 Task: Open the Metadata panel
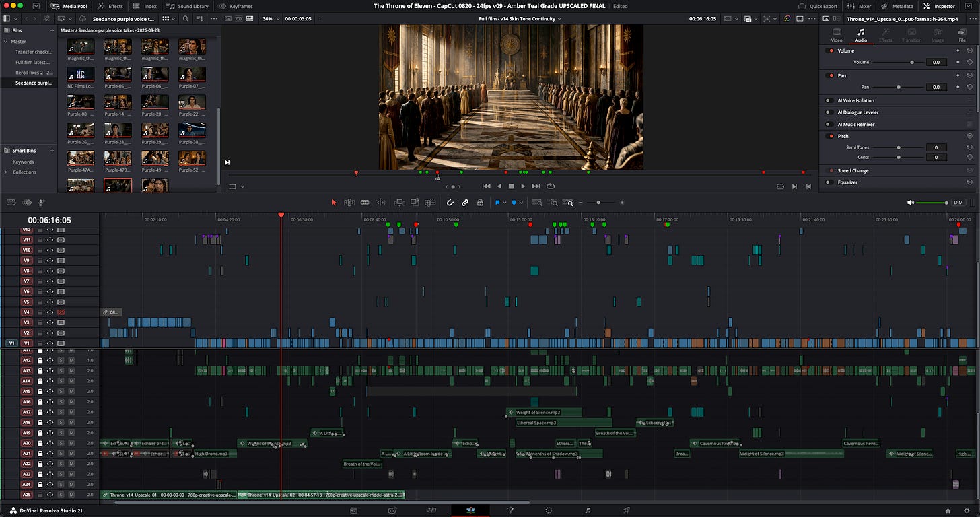point(897,6)
